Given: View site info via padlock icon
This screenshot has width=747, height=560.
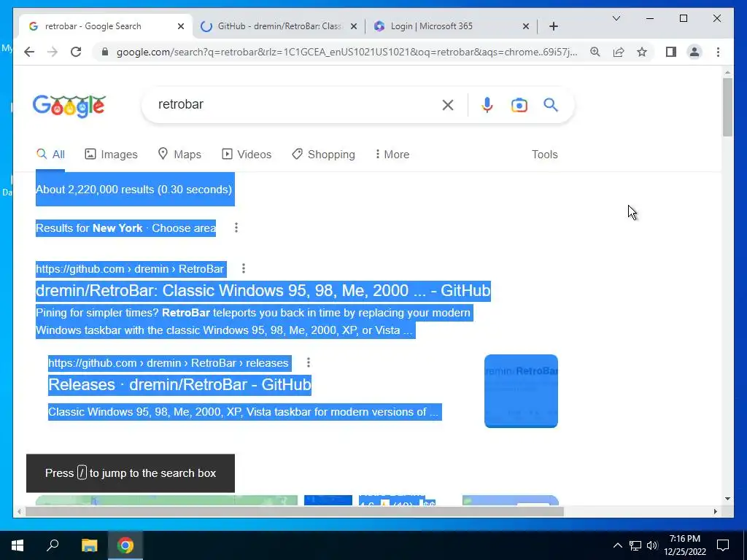Looking at the screenshot, I should [x=105, y=52].
